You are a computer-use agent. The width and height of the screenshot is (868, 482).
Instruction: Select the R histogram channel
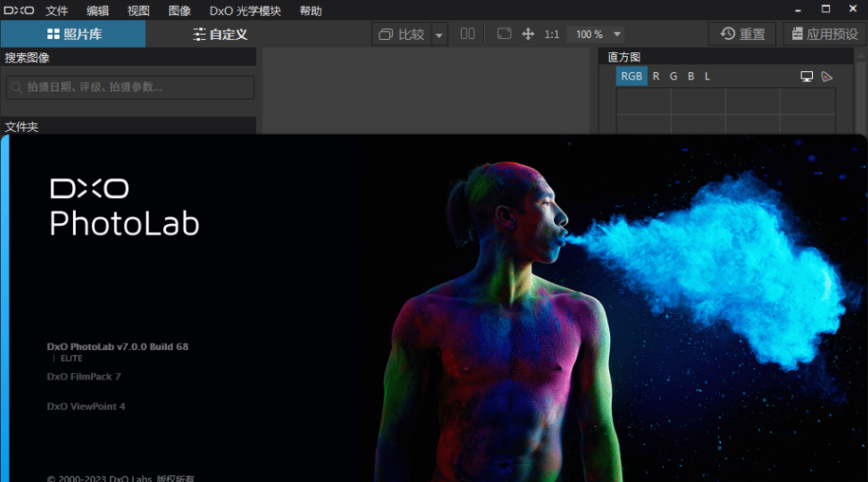click(x=656, y=76)
